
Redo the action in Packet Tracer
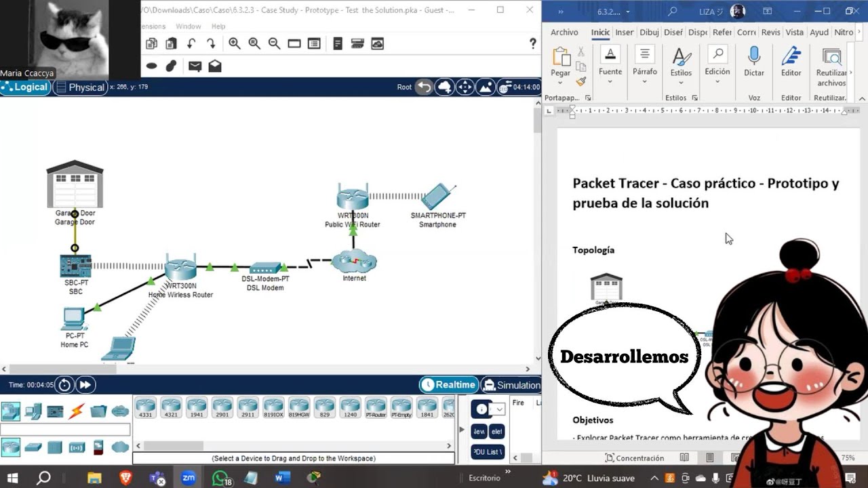(x=211, y=43)
